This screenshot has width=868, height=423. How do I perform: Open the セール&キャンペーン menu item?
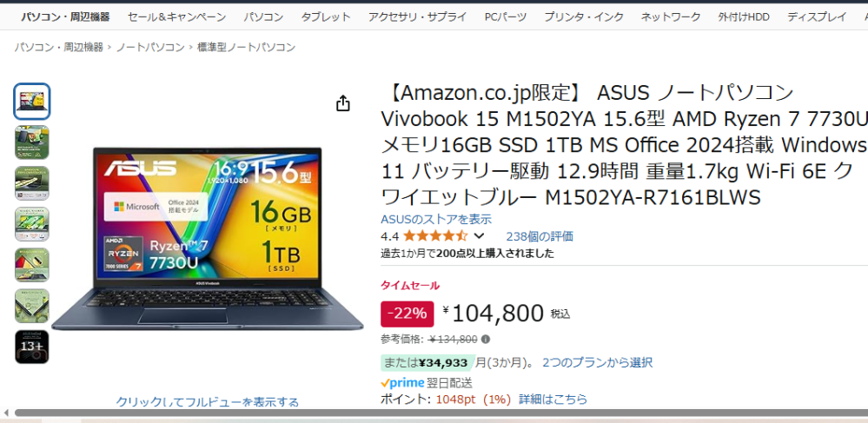coord(176,17)
